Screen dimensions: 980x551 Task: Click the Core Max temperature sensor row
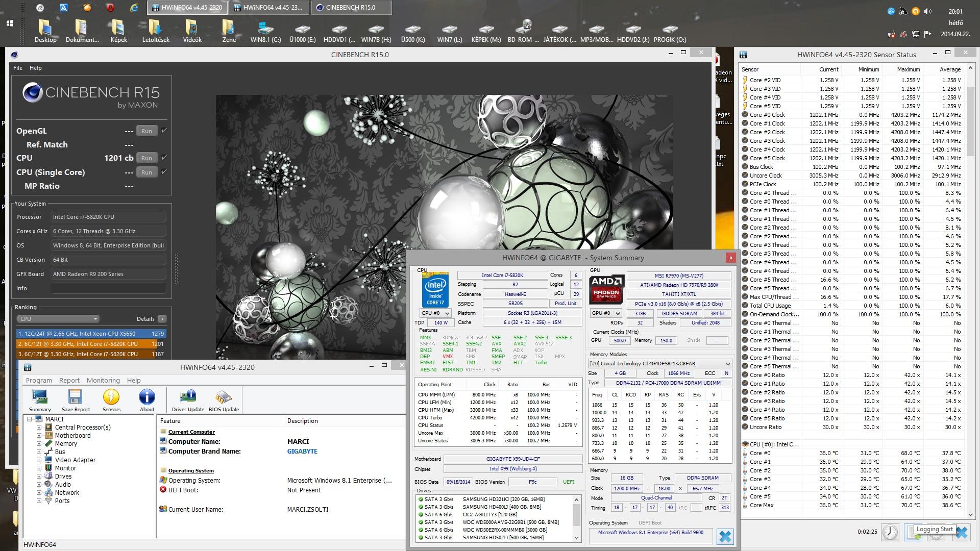pyautogui.click(x=852, y=505)
